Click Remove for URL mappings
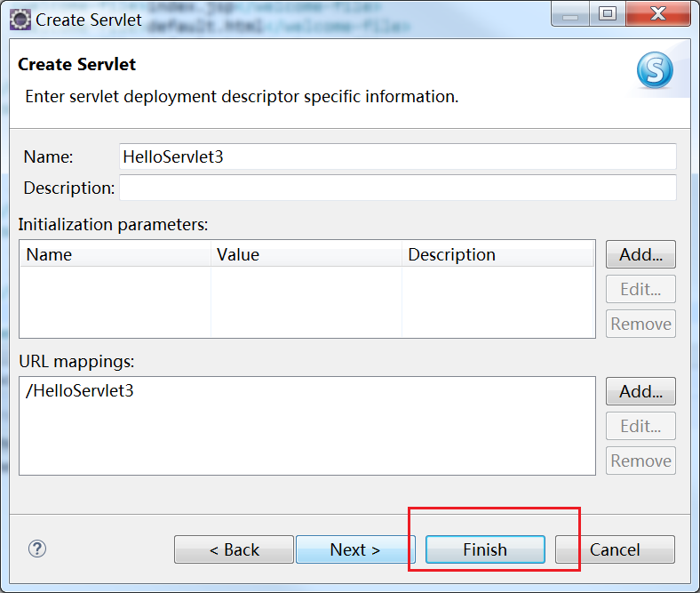Viewport: 700px width, 593px height. click(x=640, y=461)
